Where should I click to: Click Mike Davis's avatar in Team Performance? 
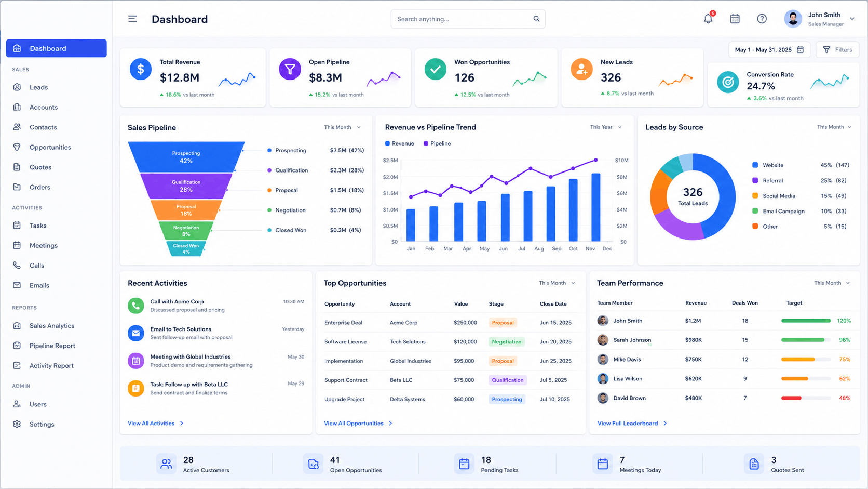pyautogui.click(x=603, y=359)
